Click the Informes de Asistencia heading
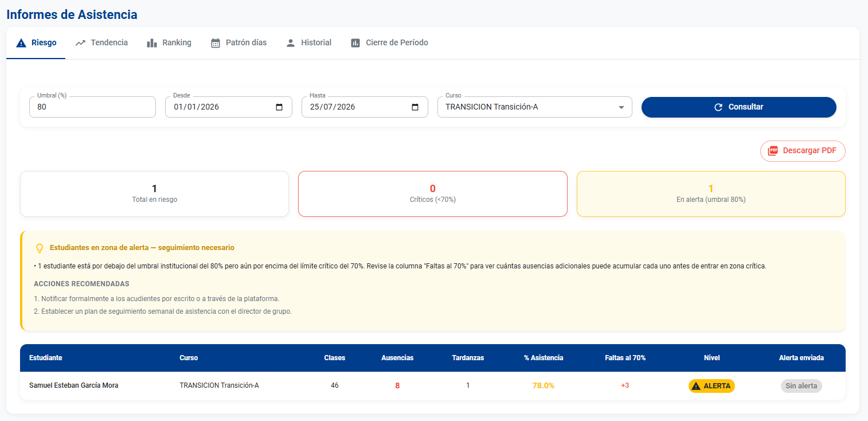 [72, 14]
